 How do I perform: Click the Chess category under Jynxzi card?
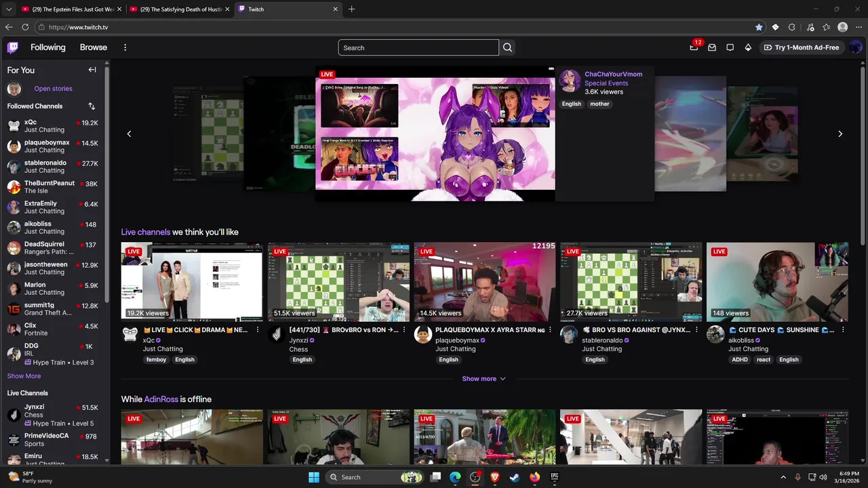(x=298, y=350)
